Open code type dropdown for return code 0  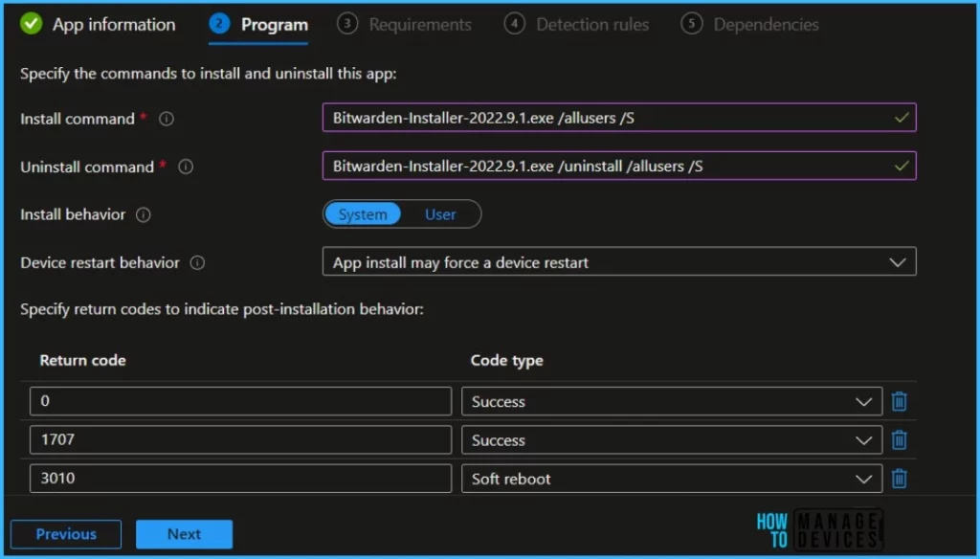click(x=671, y=401)
